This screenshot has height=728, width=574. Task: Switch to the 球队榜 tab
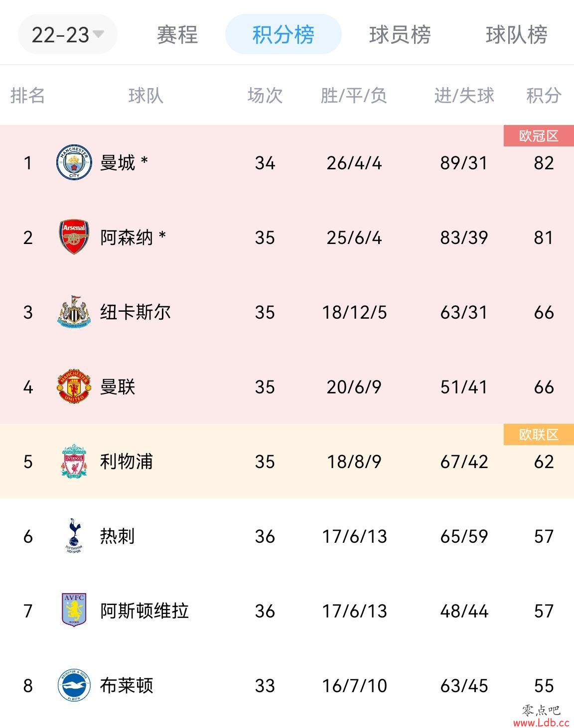517,35
